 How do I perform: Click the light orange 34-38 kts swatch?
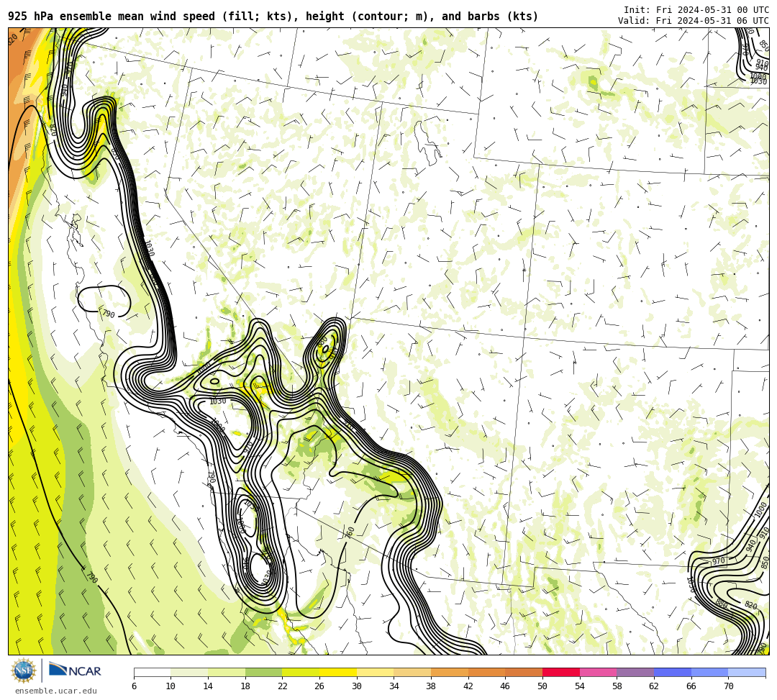(x=412, y=672)
